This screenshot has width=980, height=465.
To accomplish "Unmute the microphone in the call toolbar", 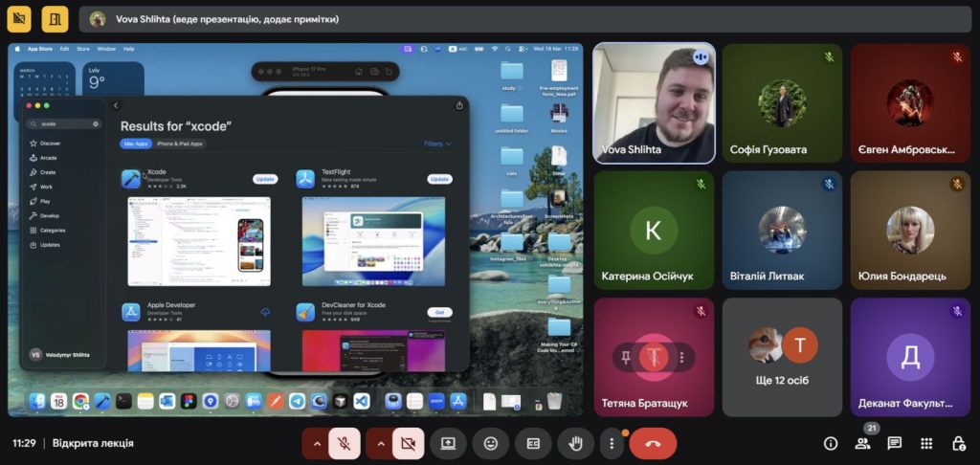I will [344, 443].
